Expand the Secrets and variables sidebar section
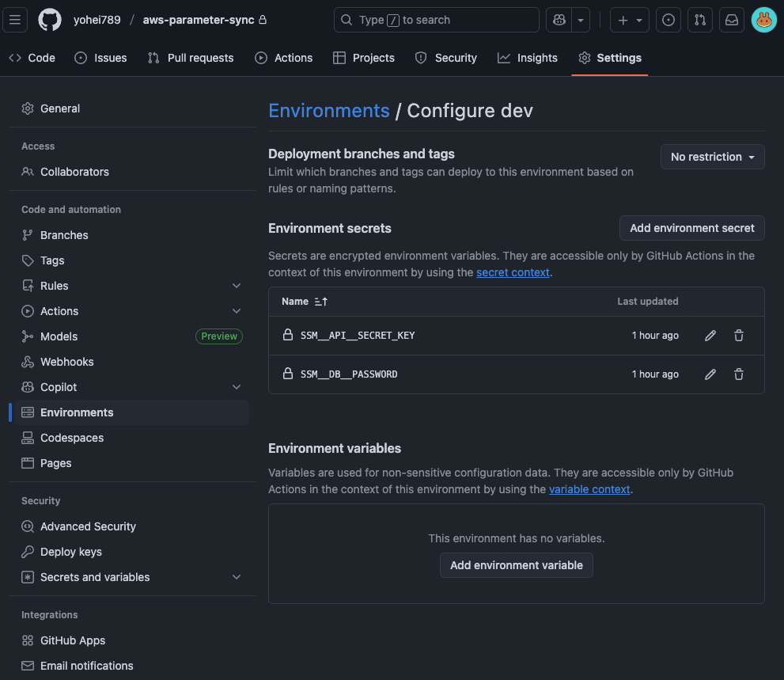Screen dimensions: 784x680 pyautogui.click(x=236, y=577)
